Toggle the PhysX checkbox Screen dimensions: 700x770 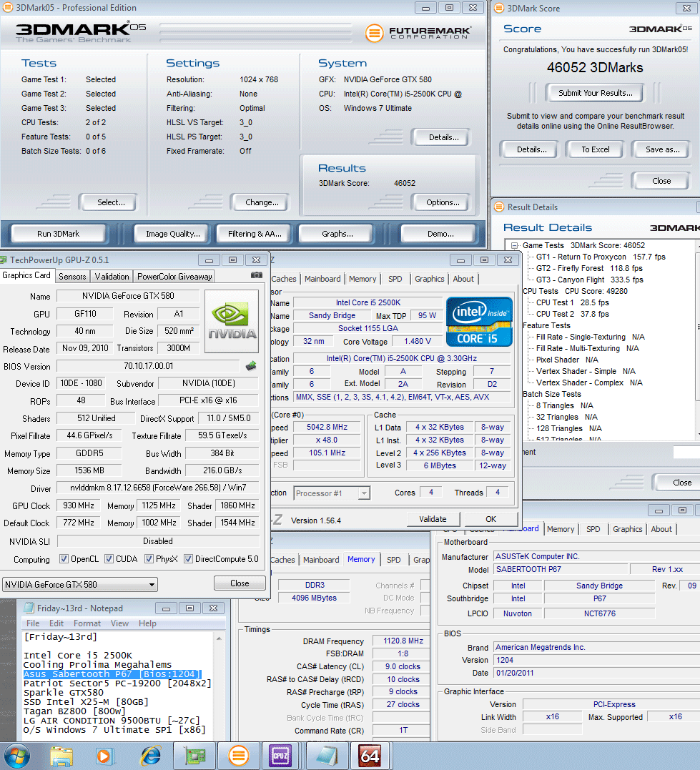pyautogui.click(x=149, y=559)
